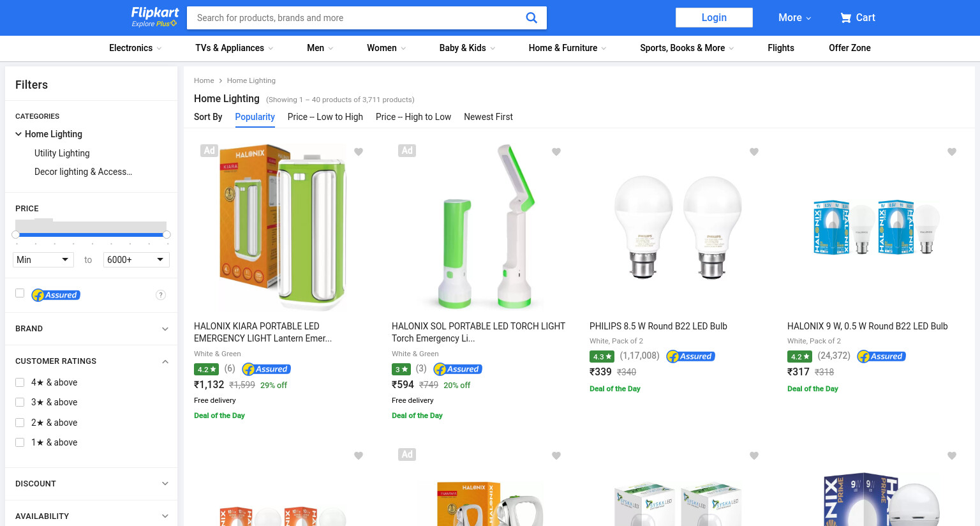The width and height of the screenshot is (980, 526).
Task: Check the 1★ & above rating filter
Action: coord(20,442)
